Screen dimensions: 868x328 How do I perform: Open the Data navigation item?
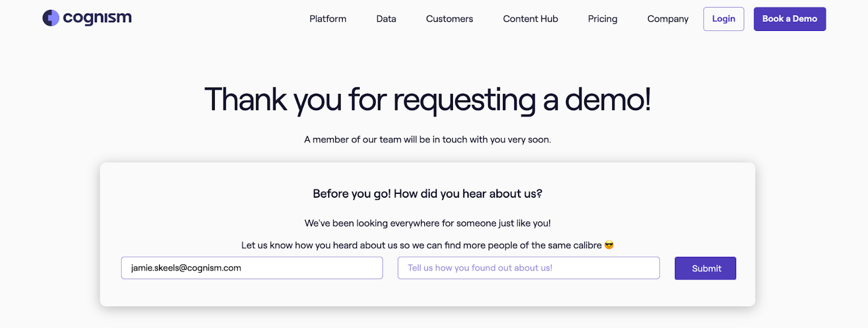coord(386,19)
